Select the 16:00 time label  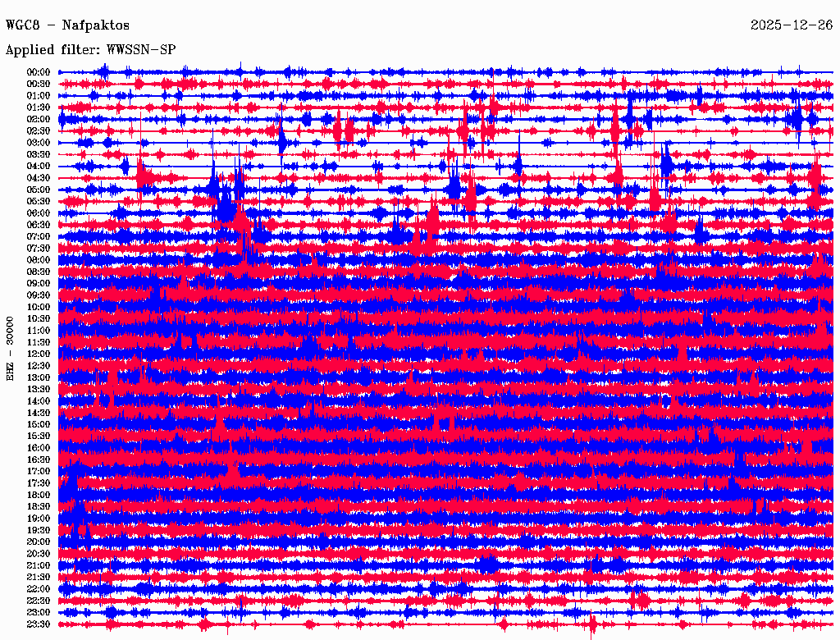[x=39, y=448]
